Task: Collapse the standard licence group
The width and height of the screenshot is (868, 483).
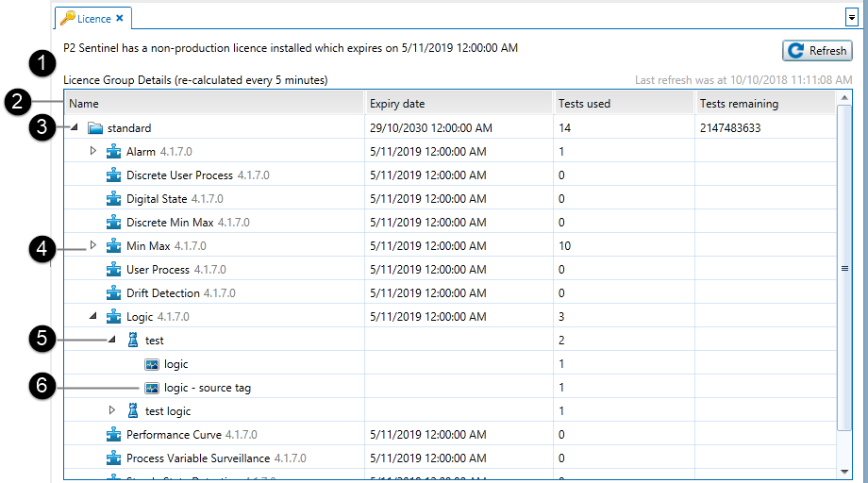Action: coord(75,128)
